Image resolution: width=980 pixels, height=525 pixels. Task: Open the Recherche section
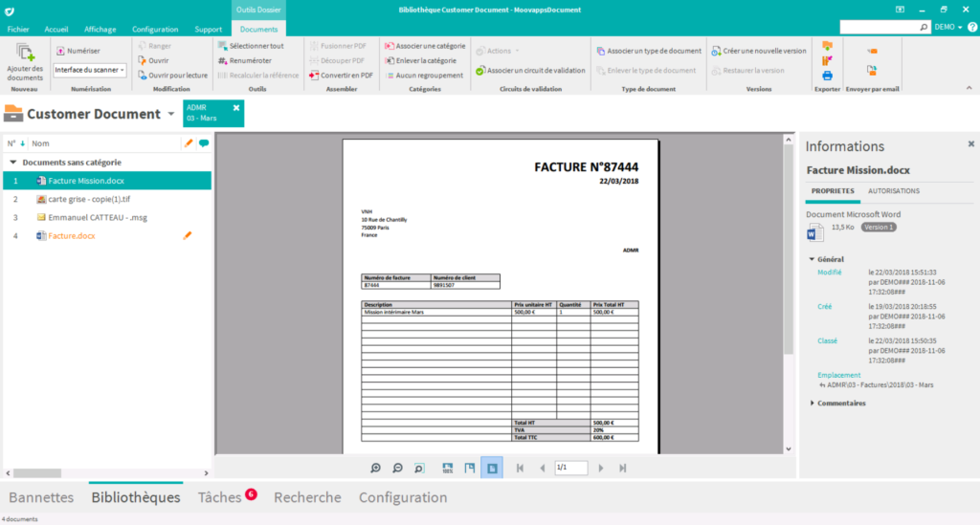(x=307, y=497)
